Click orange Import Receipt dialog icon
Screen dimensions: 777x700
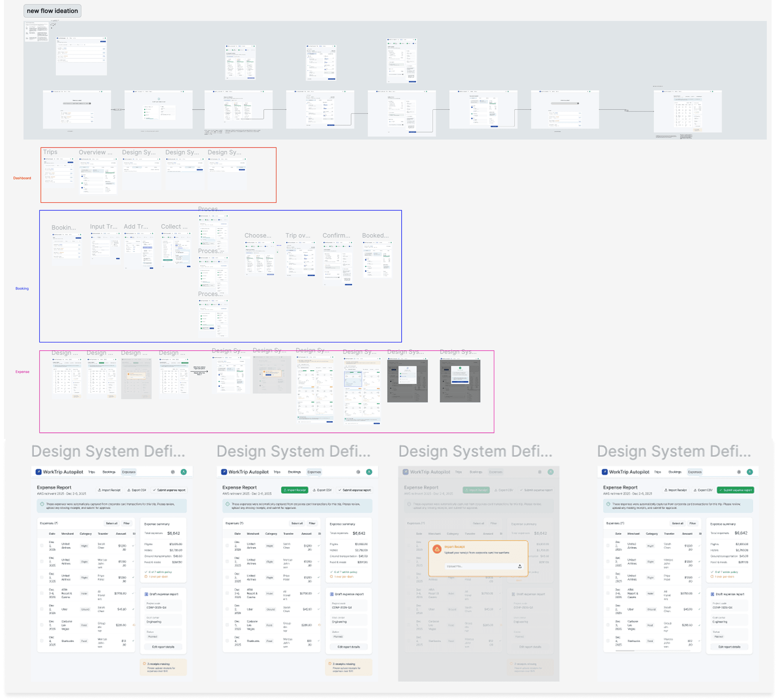pyautogui.click(x=437, y=549)
